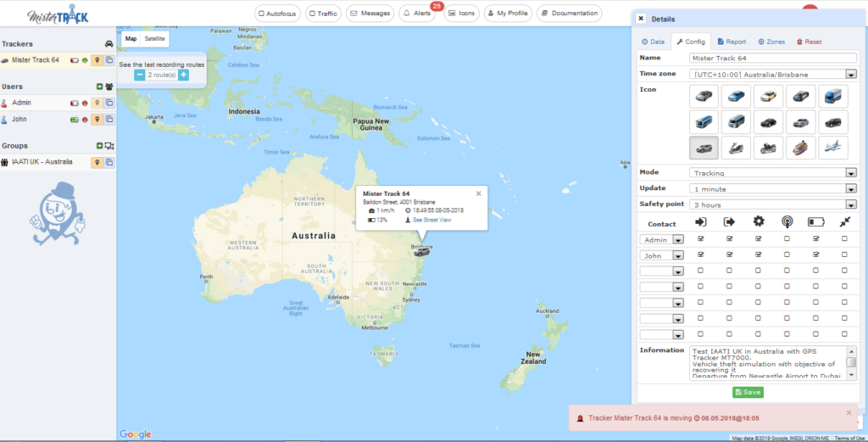This screenshot has width=868, height=442.
Task: Click the car icon beside Trackers heading
Action: pyautogui.click(x=109, y=44)
